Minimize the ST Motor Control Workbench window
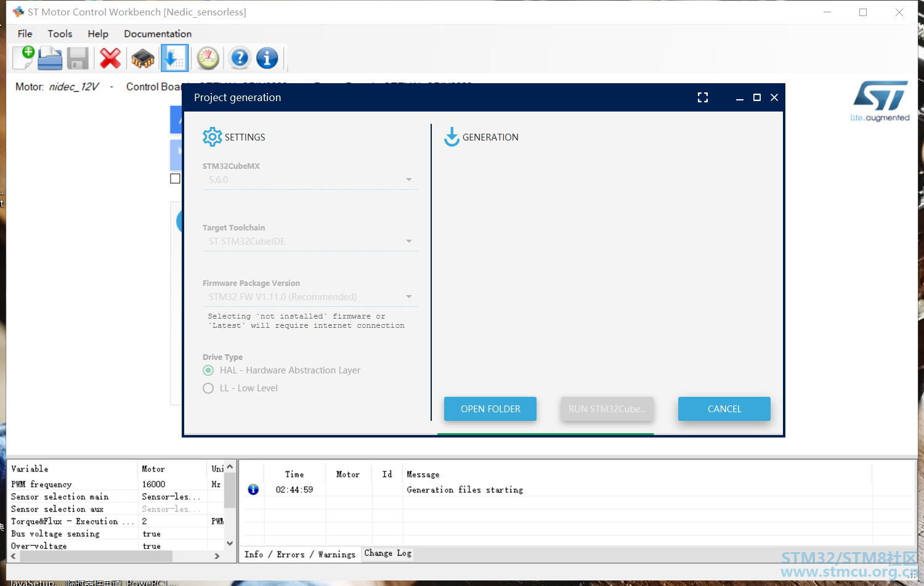 point(827,12)
